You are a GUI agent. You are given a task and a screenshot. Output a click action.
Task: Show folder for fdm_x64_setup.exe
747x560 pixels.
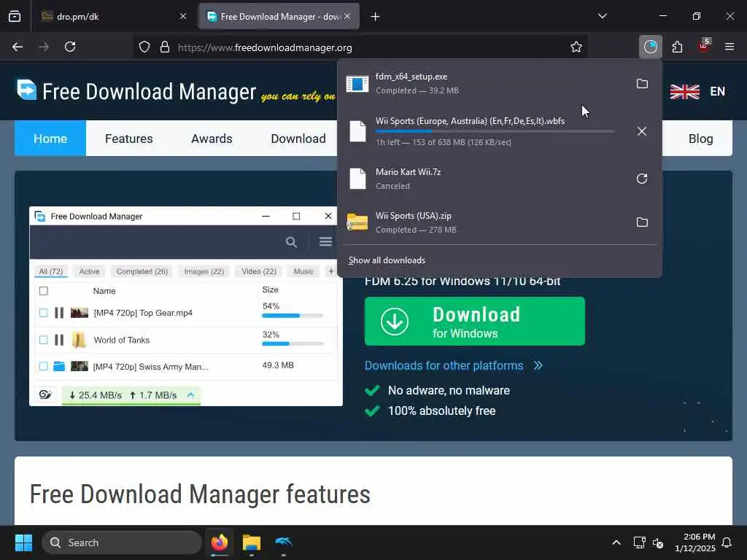click(642, 84)
